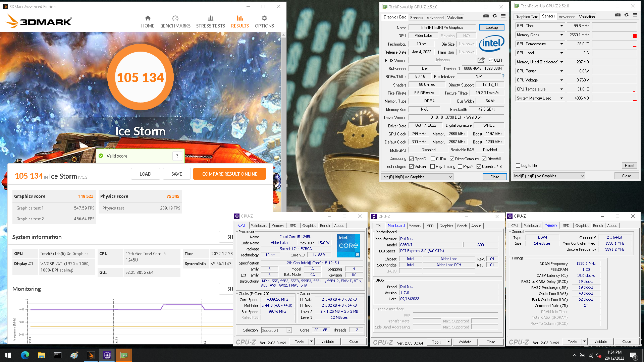Click System Memory Used sensor graph bar
644x362 pixels.
[614, 98]
